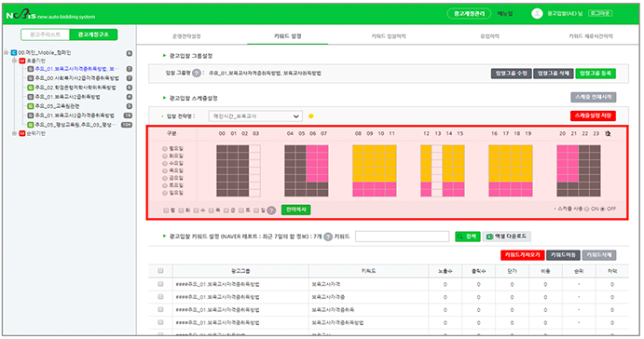Expand the 순위기반 tree node
Viewport: 644px width, 339px height.
point(14,133)
